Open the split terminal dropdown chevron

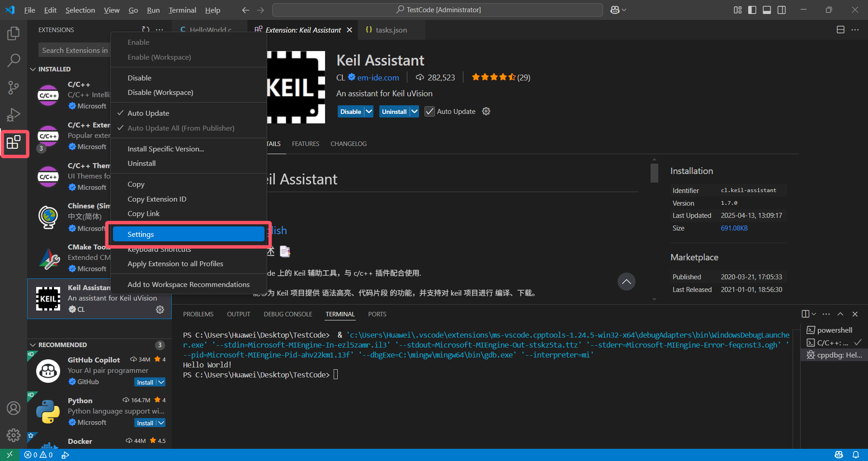[814, 314]
